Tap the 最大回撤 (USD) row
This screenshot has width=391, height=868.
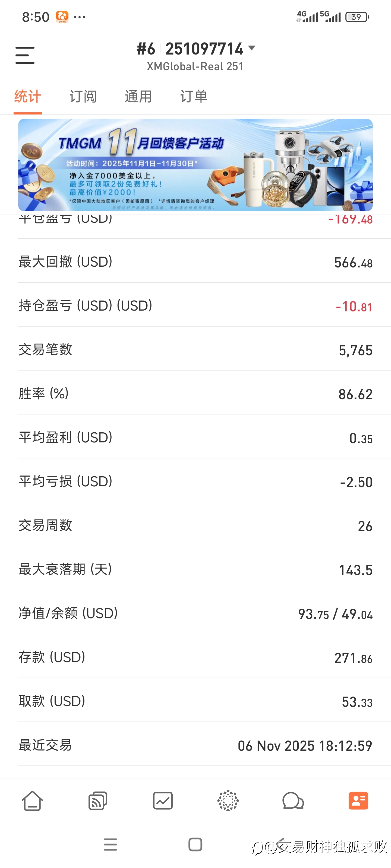pos(195,262)
